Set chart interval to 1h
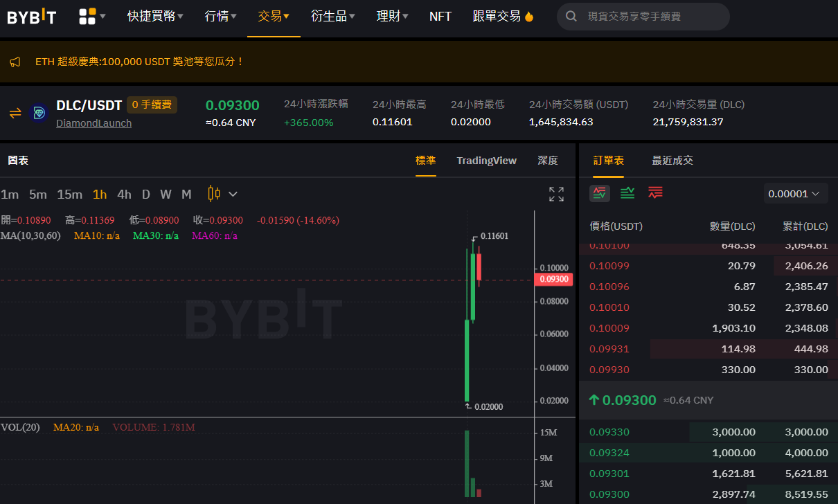 click(x=100, y=195)
